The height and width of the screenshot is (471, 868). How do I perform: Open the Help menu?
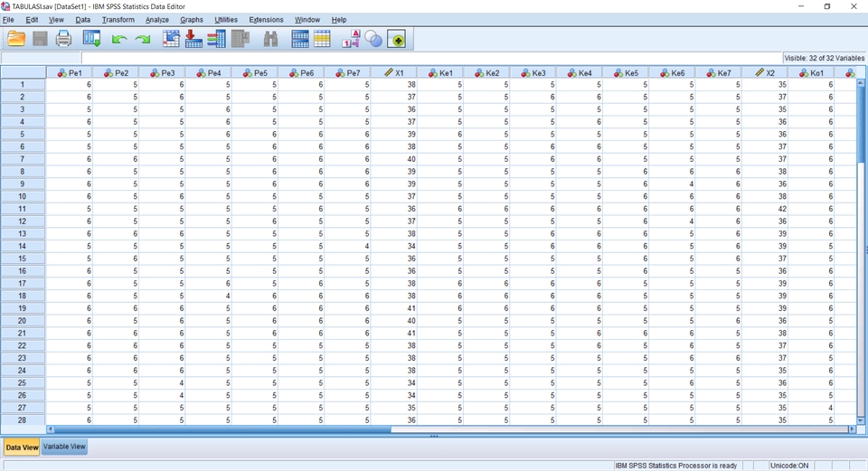[339, 19]
